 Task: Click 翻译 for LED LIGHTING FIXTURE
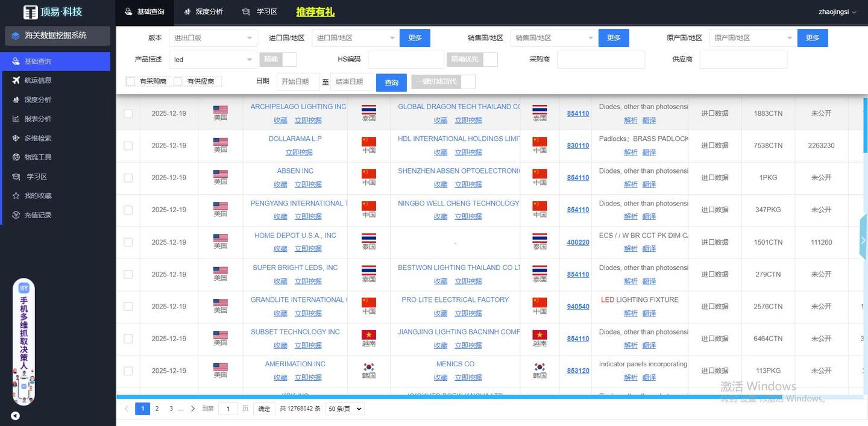tap(649, 313)
